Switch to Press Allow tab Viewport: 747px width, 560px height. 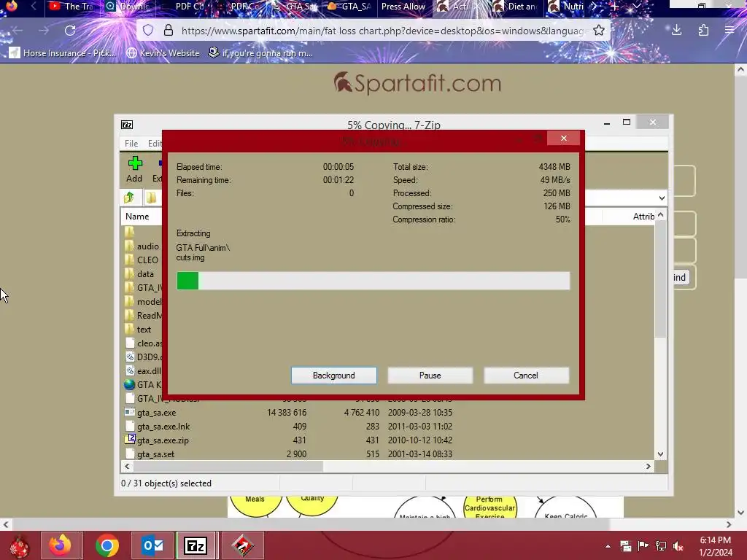(403, 7)
